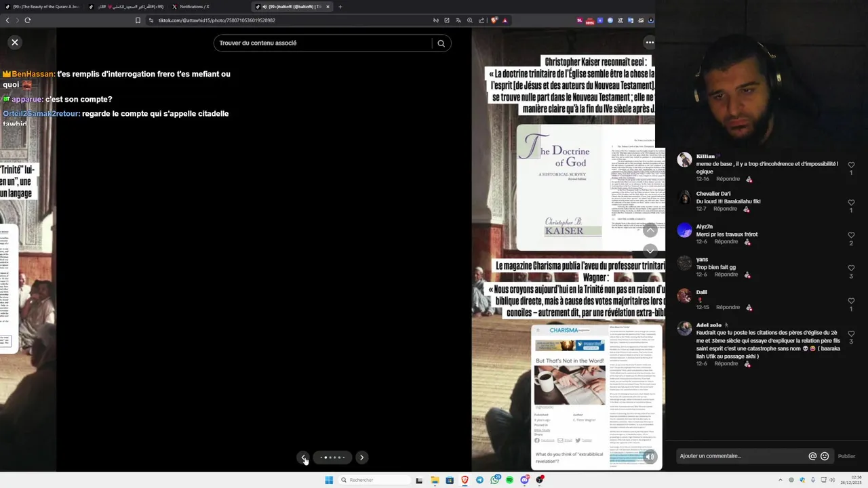
Task: Open the Windows Start menu
Action: click(329, 480)
